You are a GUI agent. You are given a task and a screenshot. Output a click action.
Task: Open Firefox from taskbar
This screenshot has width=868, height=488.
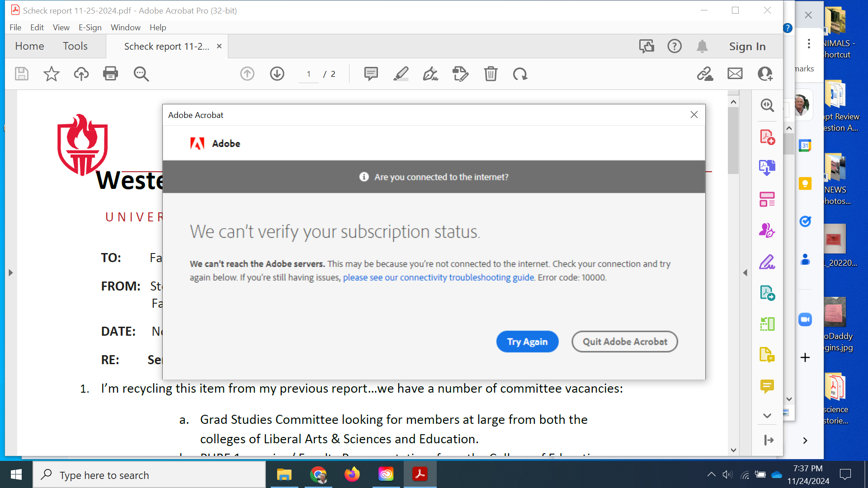pyautogui.click(x=352, y=474)
